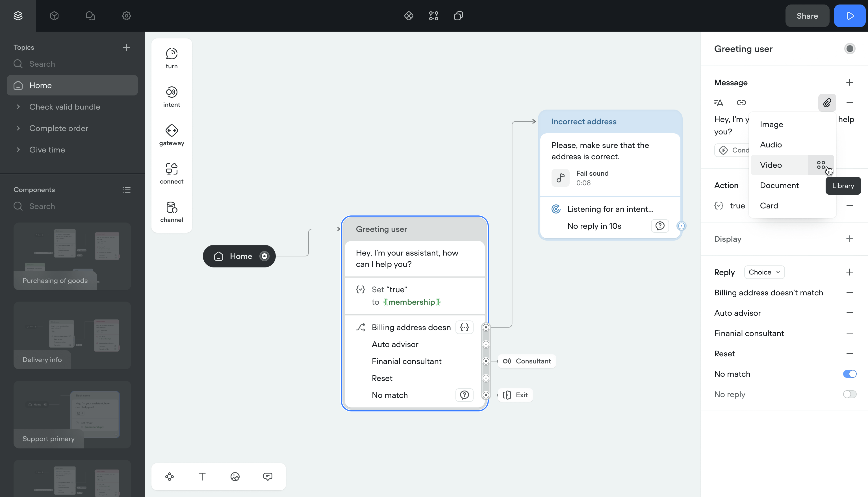Select the channel block tool
This screenshot has height=497, width=868.
[x=172, y=212]
